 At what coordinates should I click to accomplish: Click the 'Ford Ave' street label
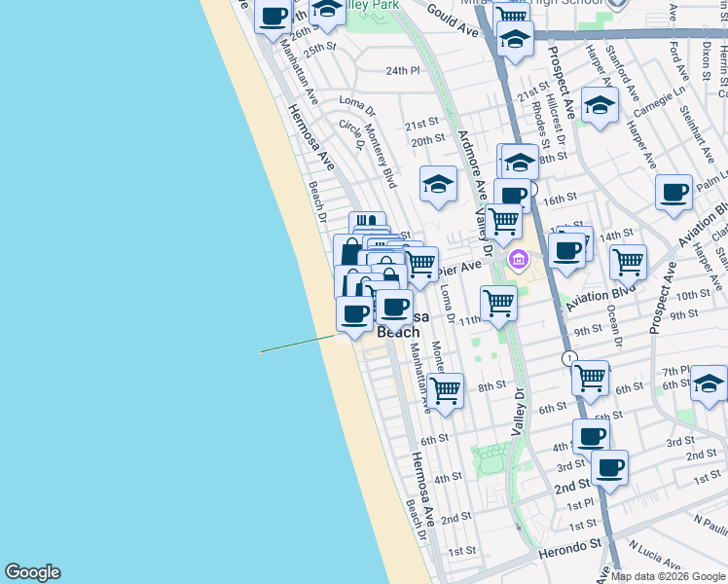click(678, 60)
